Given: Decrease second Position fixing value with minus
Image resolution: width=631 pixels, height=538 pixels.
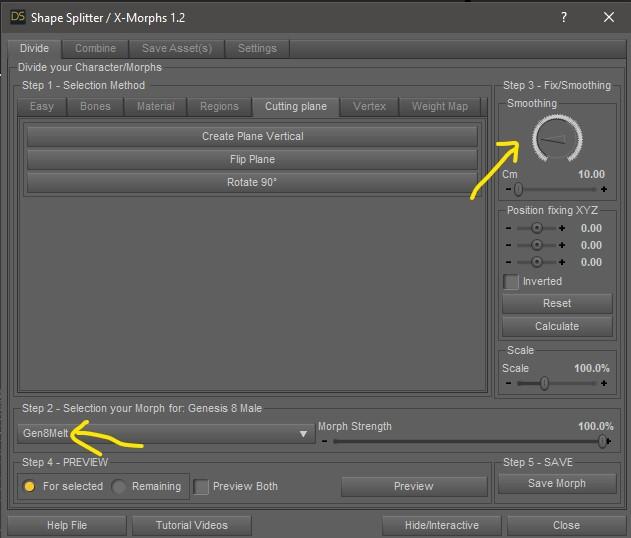Looking at the screenshot, I should pyautogui.click(x=508, y=245).
